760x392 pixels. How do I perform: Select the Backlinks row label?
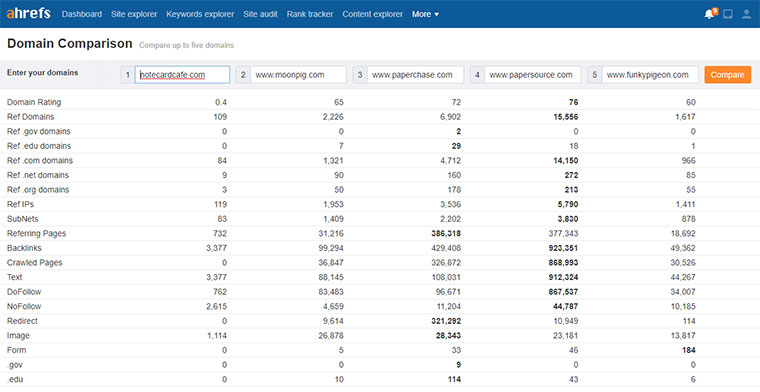(x=24, y=248)
